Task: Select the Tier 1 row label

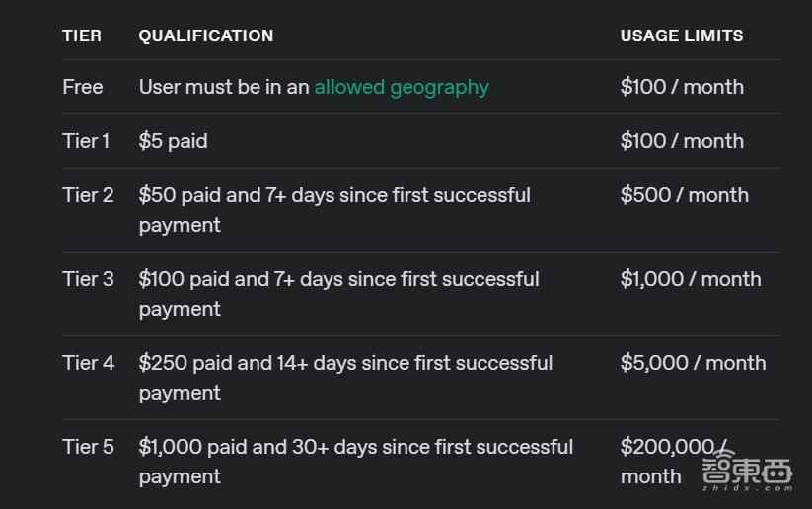Action: [87, 141]
